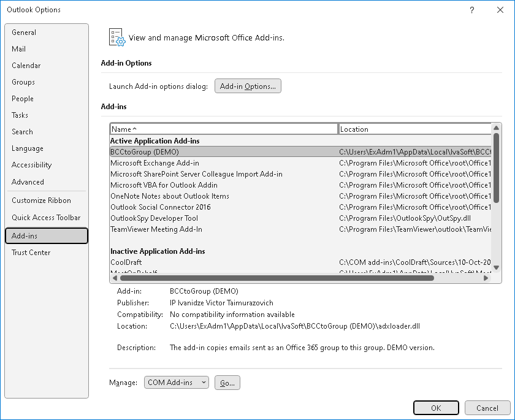Screen dimensions: 515x420
Task: Select the Microsoft Exchange Add-in row
Action: [x=300, y=163]
